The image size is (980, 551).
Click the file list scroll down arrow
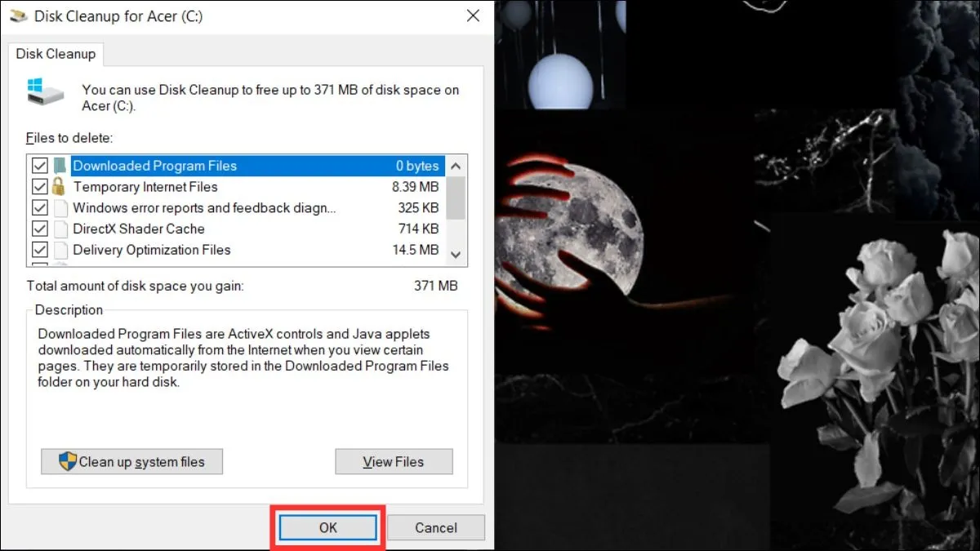(x=457, y=255)
